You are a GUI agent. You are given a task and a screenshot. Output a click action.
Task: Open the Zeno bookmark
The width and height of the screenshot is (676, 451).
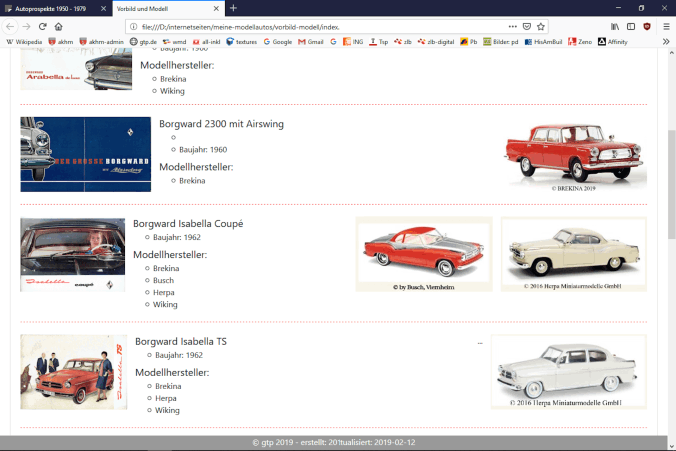(x=580, y=42)
